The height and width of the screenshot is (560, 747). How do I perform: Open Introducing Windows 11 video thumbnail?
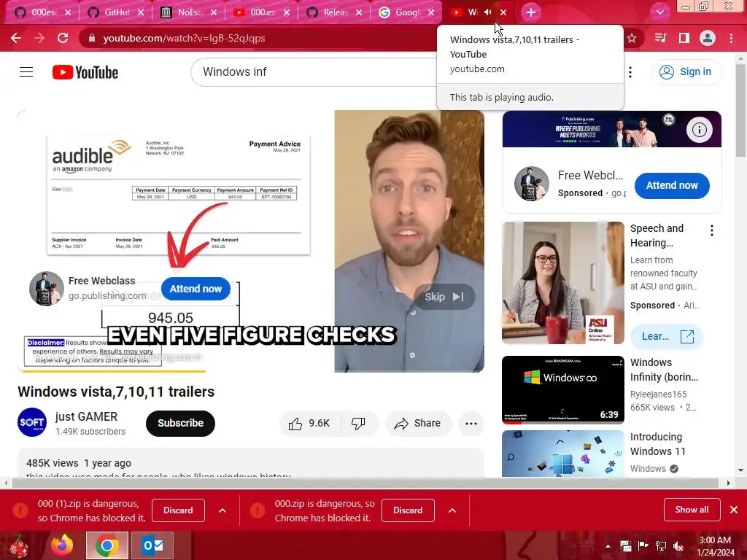(563, 454)
